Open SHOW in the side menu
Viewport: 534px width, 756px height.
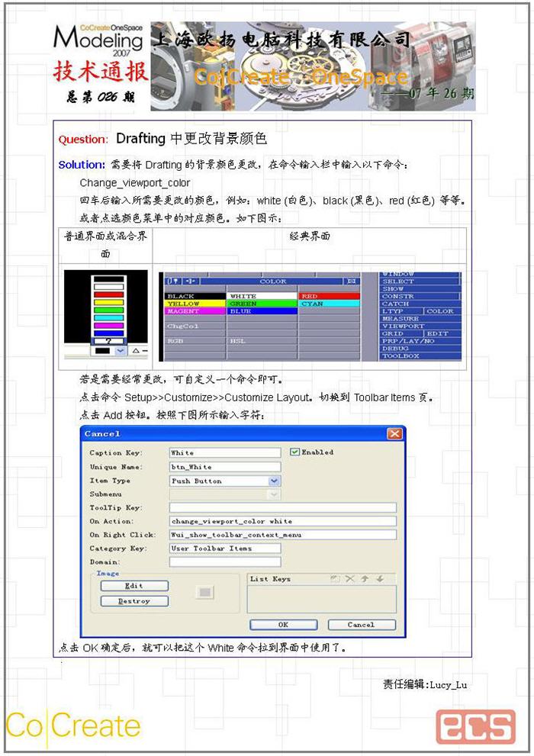(420, 288)
